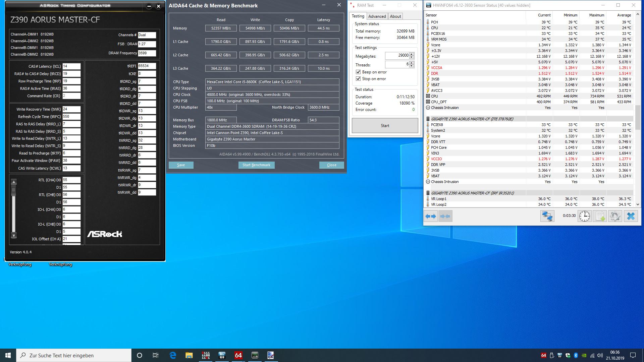Open Windows Start menu
Viewport: 644px width, 362px height.
click(8, 355)
